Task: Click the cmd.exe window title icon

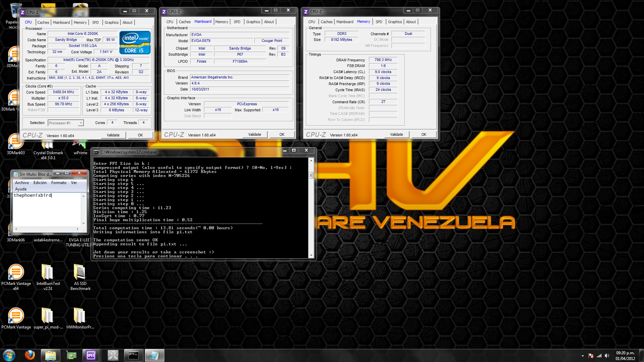Action: click(96, 152)
